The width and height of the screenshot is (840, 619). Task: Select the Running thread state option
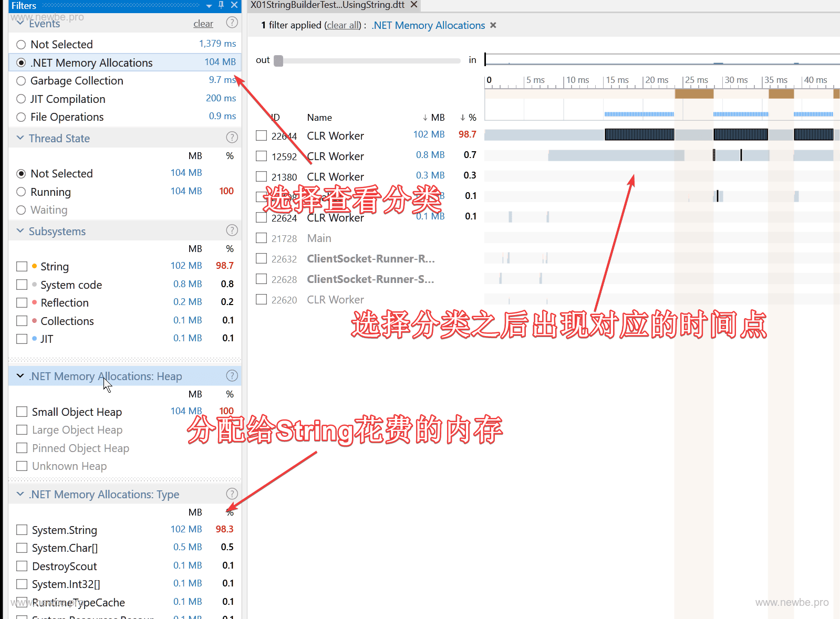click(x=21, y=192)
